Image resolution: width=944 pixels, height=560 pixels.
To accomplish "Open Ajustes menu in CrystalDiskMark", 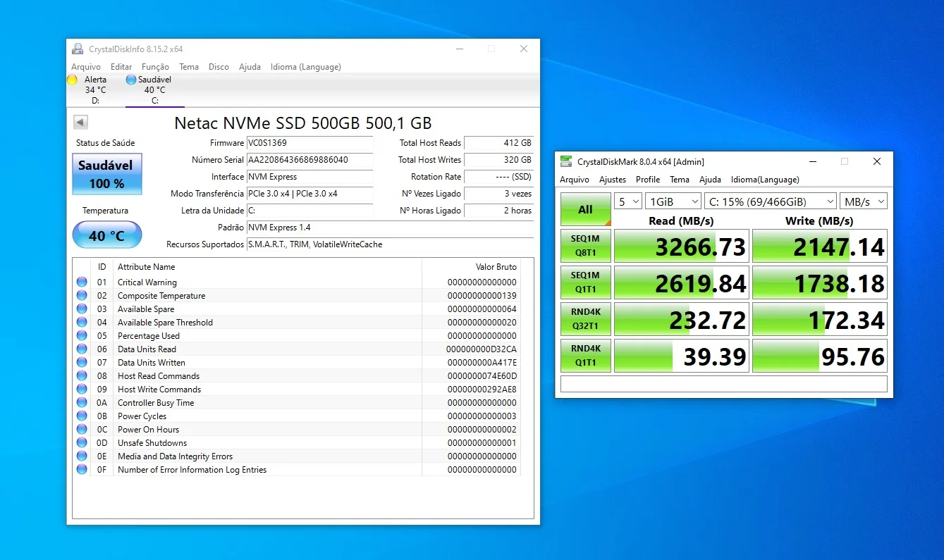I will [613, 180].
